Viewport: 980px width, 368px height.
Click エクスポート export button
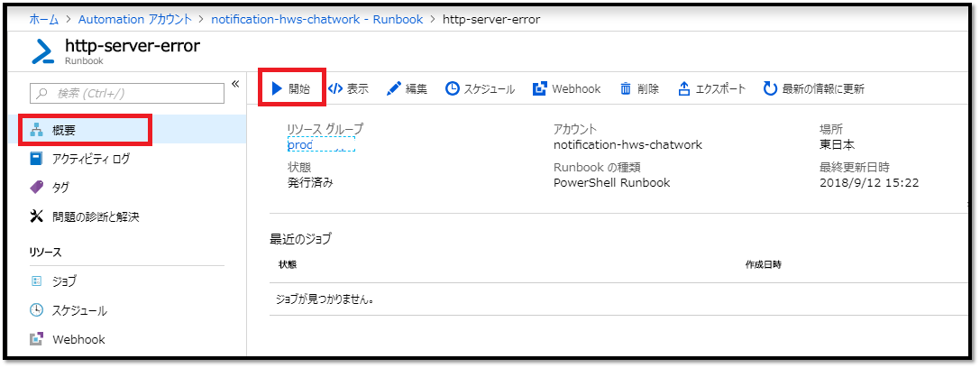712,88
